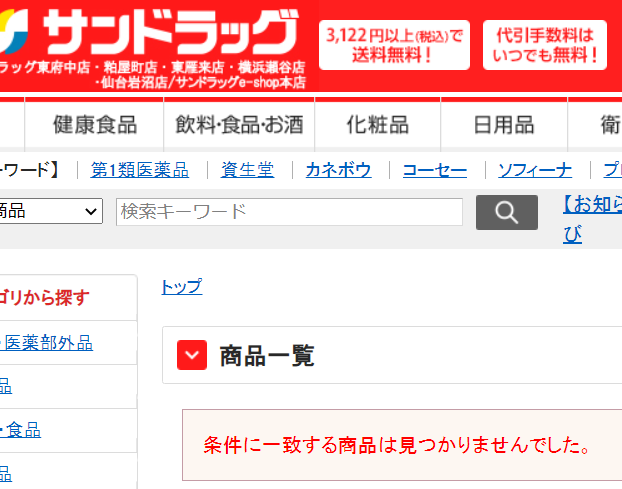Image resolution: width=622 pixels, height=489 pixels.
Task: Open the 健康食品 menu tab
Action: coord(94,125)
